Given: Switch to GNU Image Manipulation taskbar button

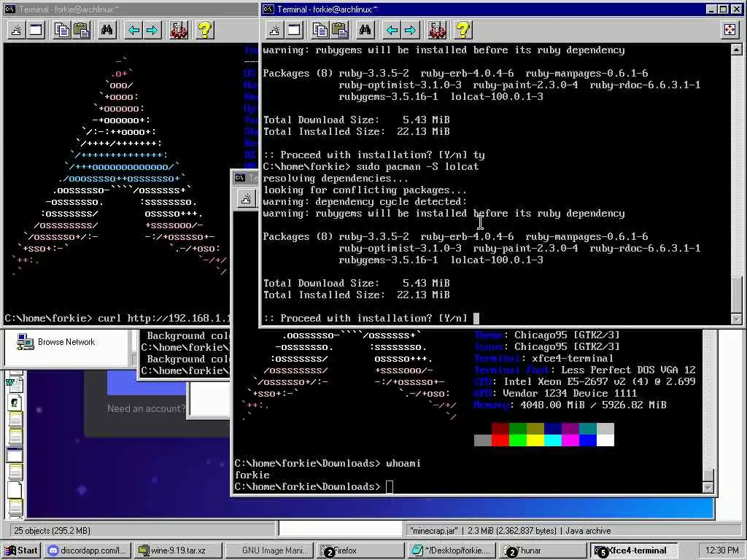Looking at the screenshot, I should [268, 551].
